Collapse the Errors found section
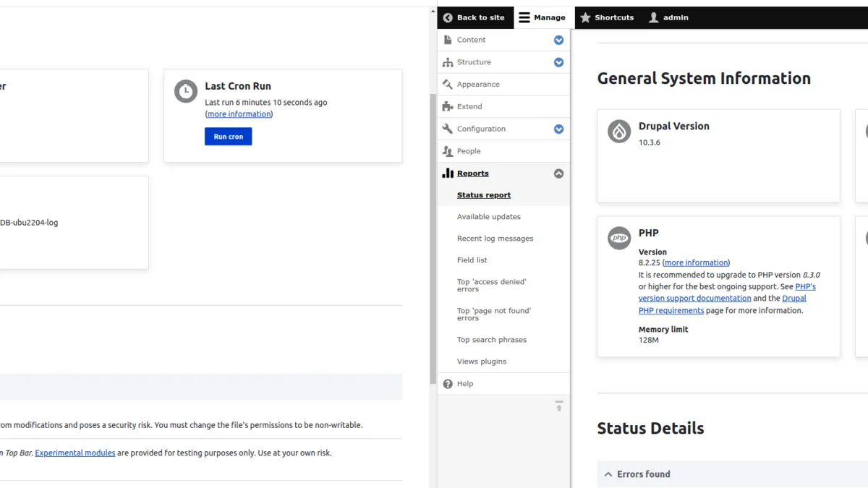This screenshot has height=488, width=868. (608, 474)
